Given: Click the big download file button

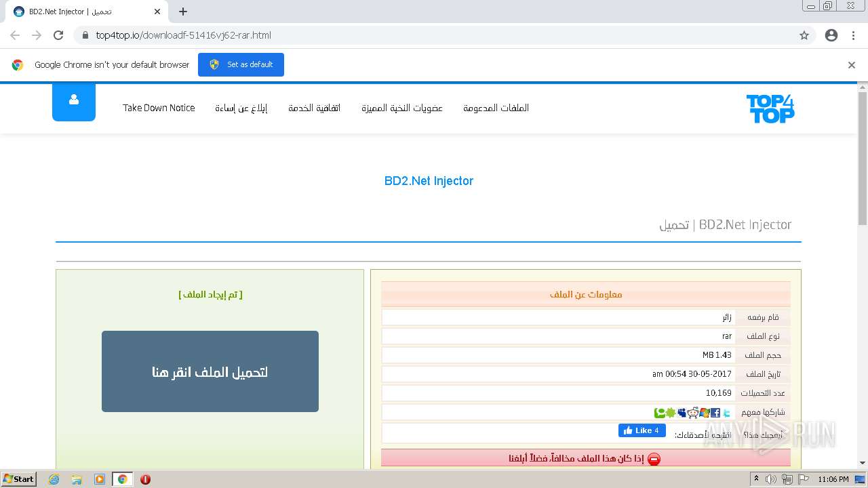Looking at the screenshot, I should tap(210, 371).
